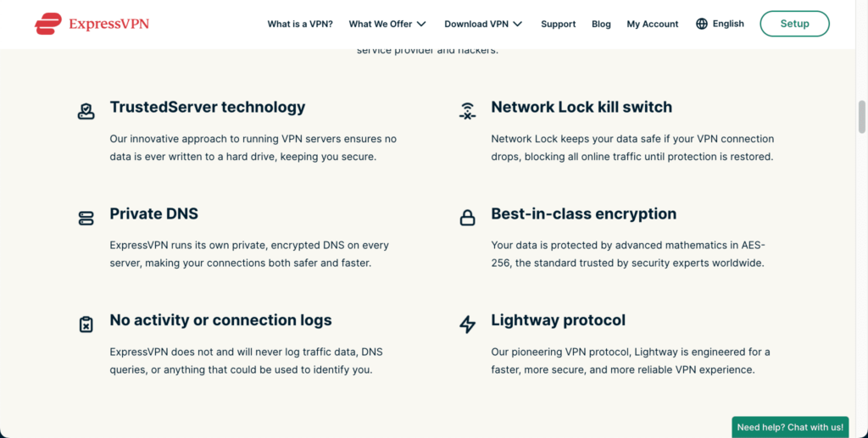Click the globe language icon
Screen dimensions: 868x438
[x=702, y=24]
